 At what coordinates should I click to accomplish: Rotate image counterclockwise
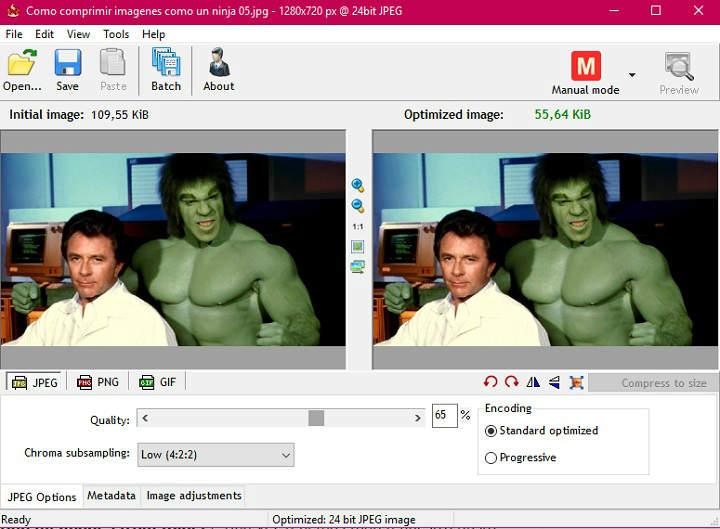click(490, 382)
